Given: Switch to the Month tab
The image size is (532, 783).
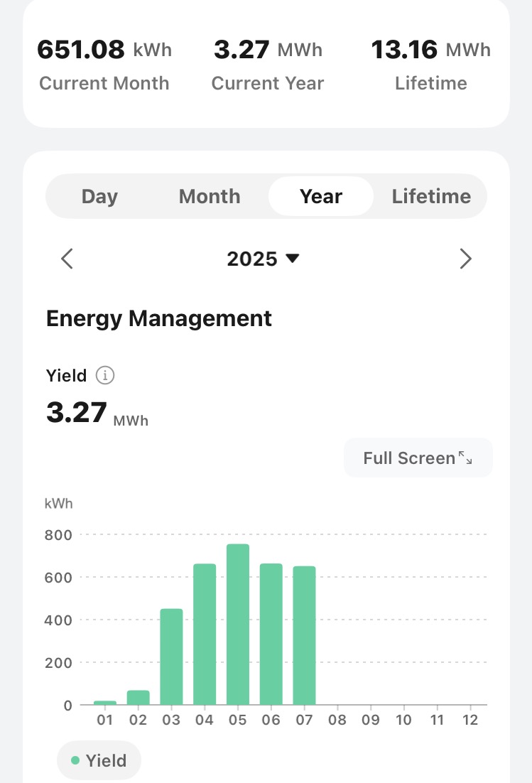Looking at the screenshot, I should [210, 197].
